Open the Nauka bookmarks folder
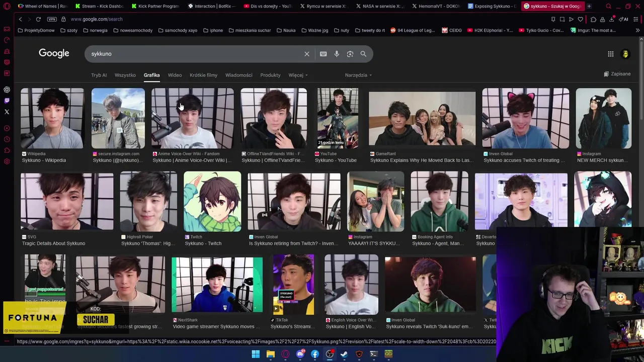644x362 pixels. pyautogui.click(x=286, y=30)
